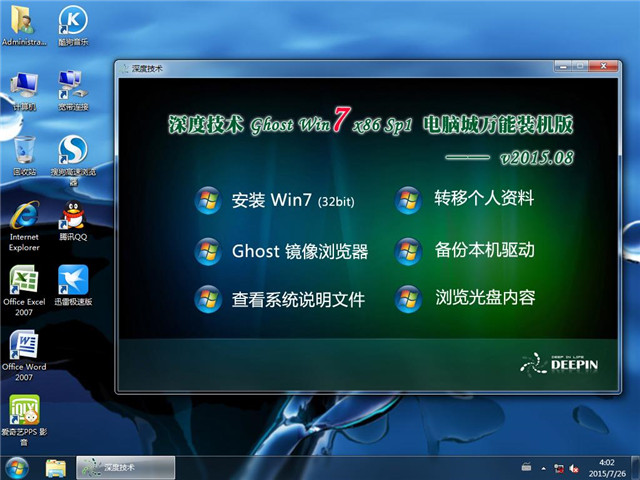Viewport: 640px width, 480px height.
Task: Launch 搜狗高速浏览器 shortcut
Action: tap(73, 160)
